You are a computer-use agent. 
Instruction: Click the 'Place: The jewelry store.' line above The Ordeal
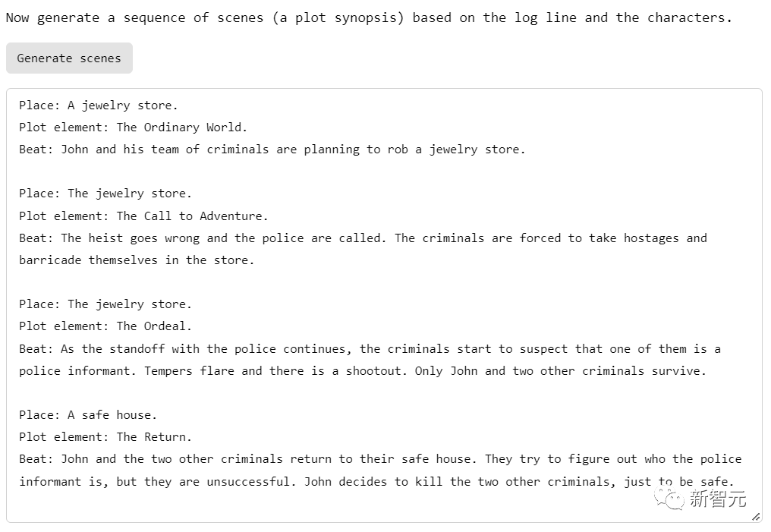[105, 304]
